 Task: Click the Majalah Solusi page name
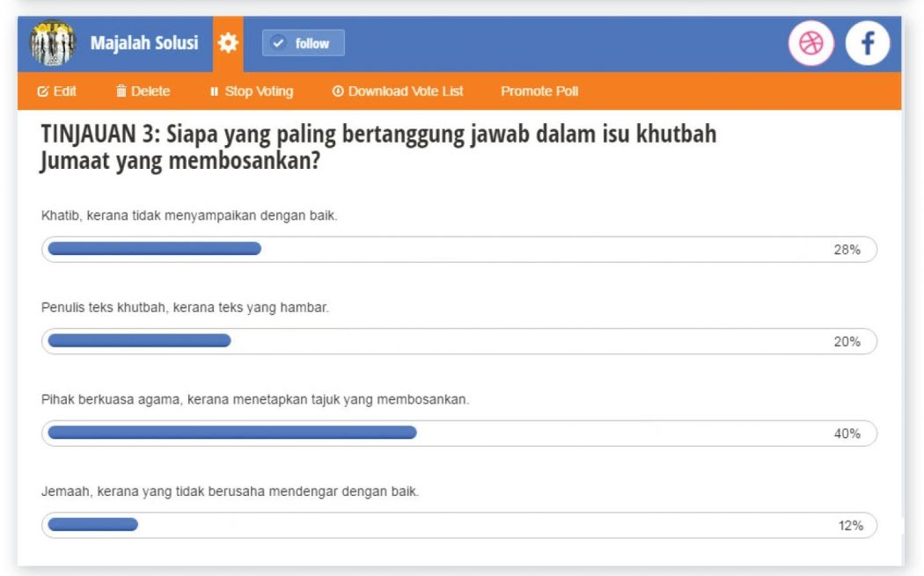tap(144, 43)
